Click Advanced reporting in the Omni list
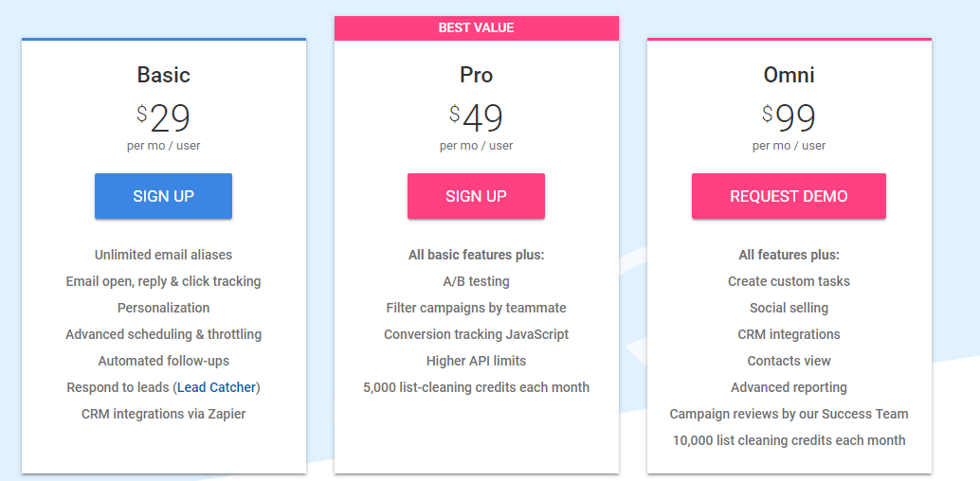The height and width of the screenshot is (481, 980). 789,387
